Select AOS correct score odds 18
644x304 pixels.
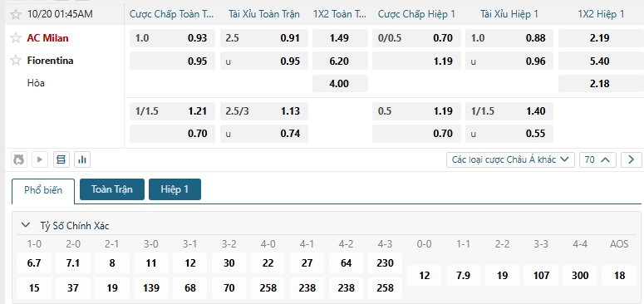[619, 275]
